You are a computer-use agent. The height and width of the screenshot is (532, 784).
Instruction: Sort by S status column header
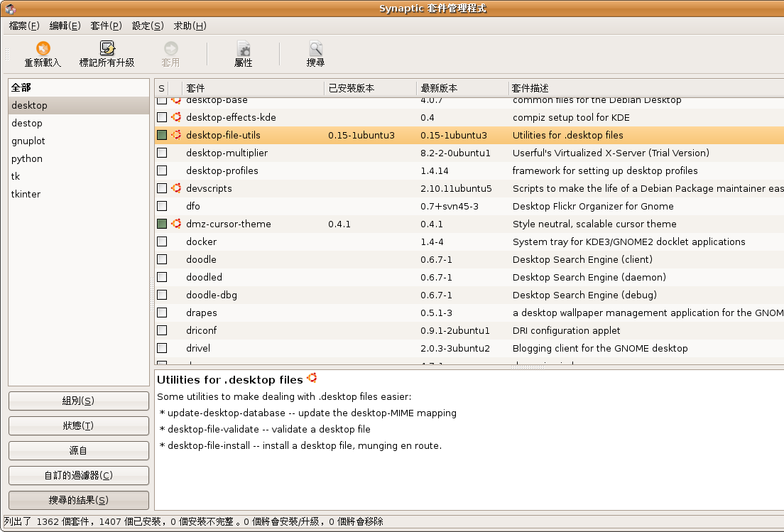(161, 89)
